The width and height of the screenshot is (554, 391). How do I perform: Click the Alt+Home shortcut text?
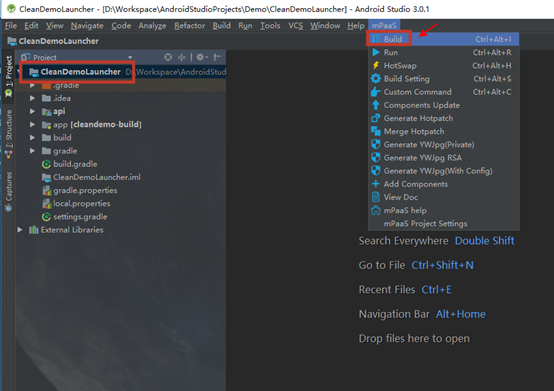tap(461, 314)
